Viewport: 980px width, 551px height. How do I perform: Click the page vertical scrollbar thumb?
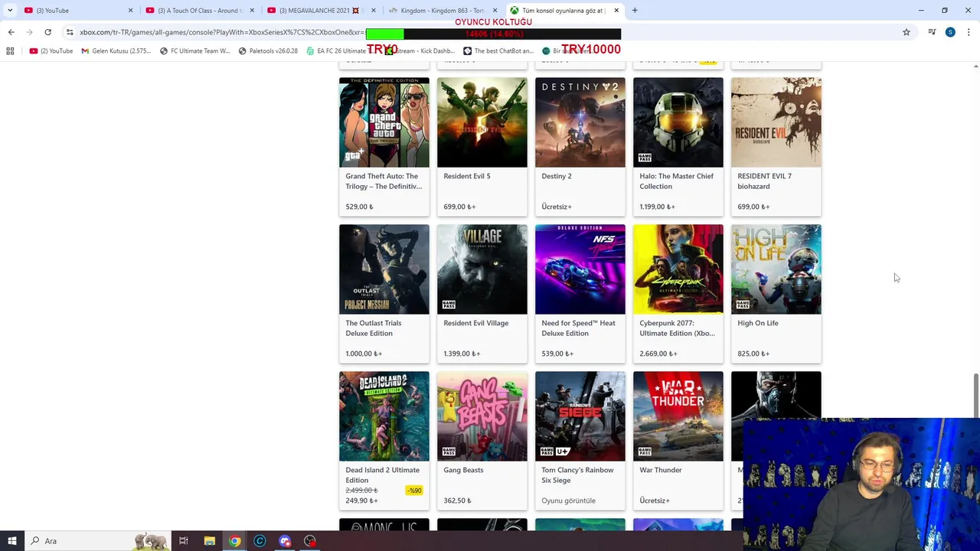pos(975,396)
